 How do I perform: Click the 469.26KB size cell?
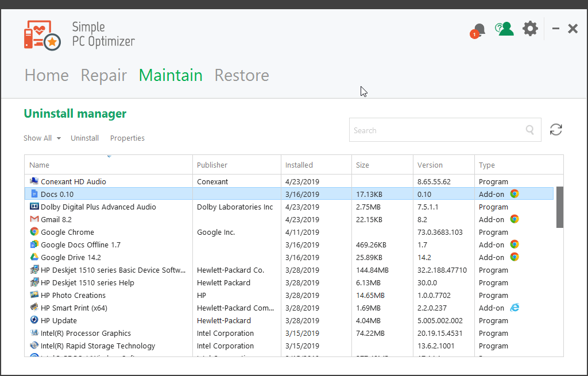tap(372, 245)
